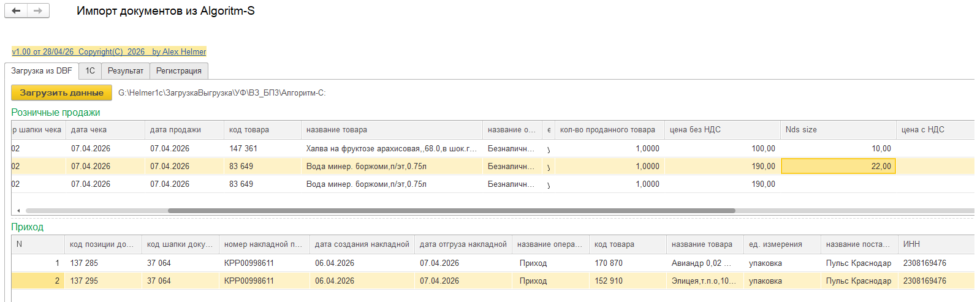
Task: Sort by the дата чека column header
Action: (x=89, y=130)
